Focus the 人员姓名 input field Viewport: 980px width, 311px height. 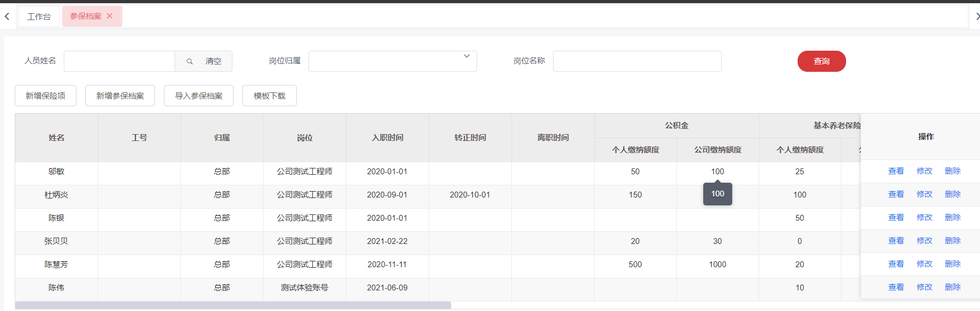pyautogui.click(x=119, y=61)
